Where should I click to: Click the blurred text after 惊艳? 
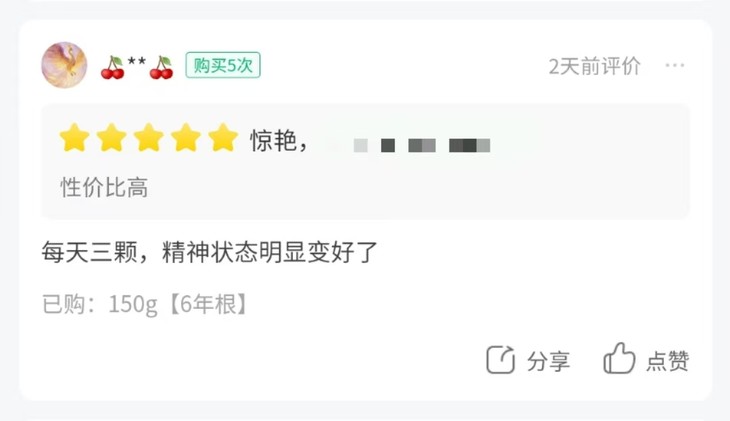pyautogui.click(x=422, y=145)
